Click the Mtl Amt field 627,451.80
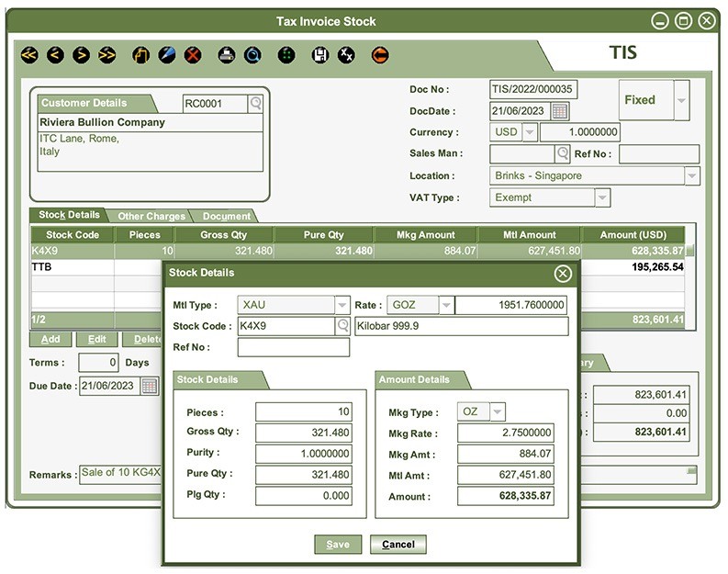 click(x=506, y=475)
